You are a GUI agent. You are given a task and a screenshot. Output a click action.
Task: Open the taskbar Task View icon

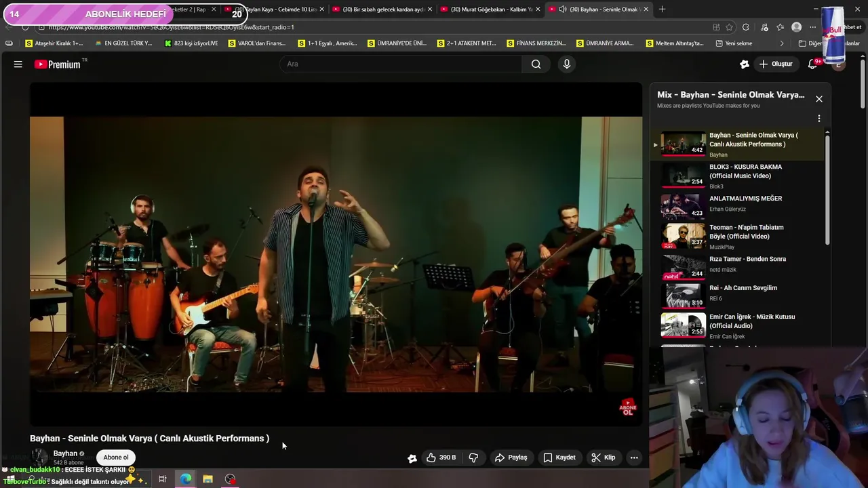coord(163,479)
